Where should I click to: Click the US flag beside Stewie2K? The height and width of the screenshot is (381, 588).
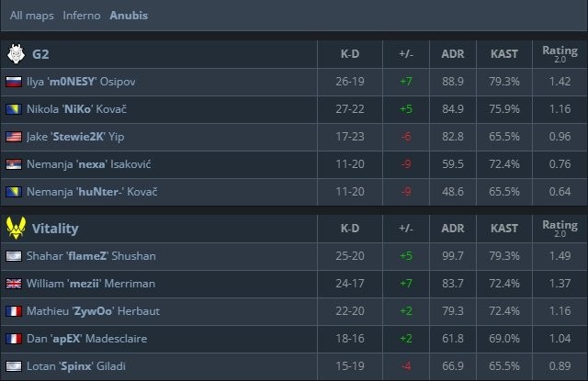14,137
